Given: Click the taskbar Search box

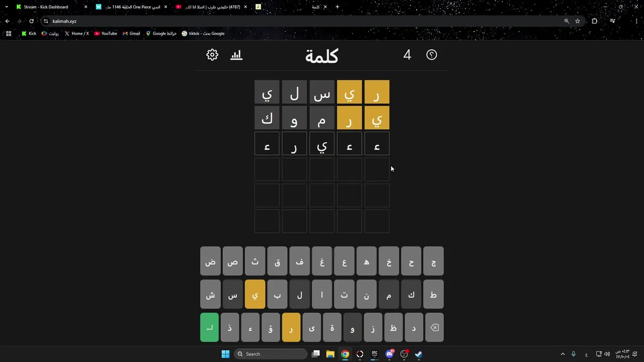Looking at the screenshot, I should (271, 354).
